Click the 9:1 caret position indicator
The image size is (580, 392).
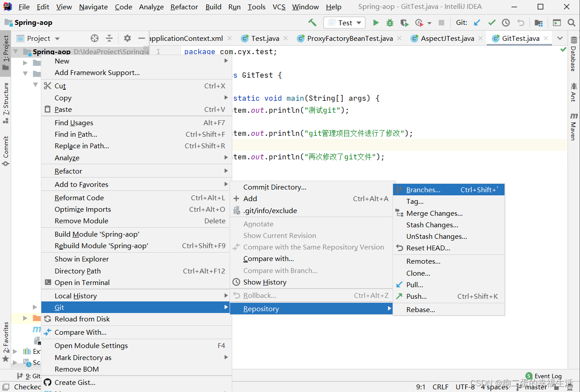click(x=421, y=387)
